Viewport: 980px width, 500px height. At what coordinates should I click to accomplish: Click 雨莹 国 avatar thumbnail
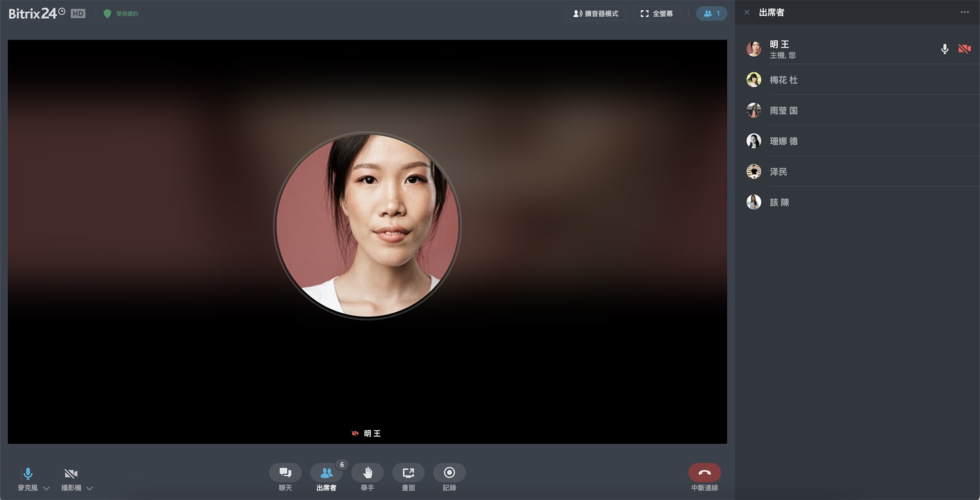tap(754, 111)
